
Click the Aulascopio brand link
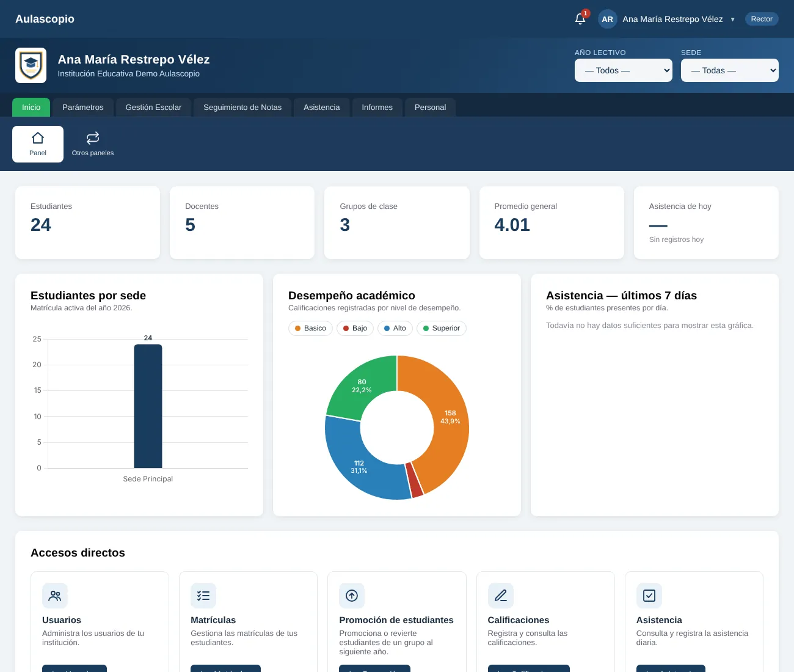click(45, 19)
